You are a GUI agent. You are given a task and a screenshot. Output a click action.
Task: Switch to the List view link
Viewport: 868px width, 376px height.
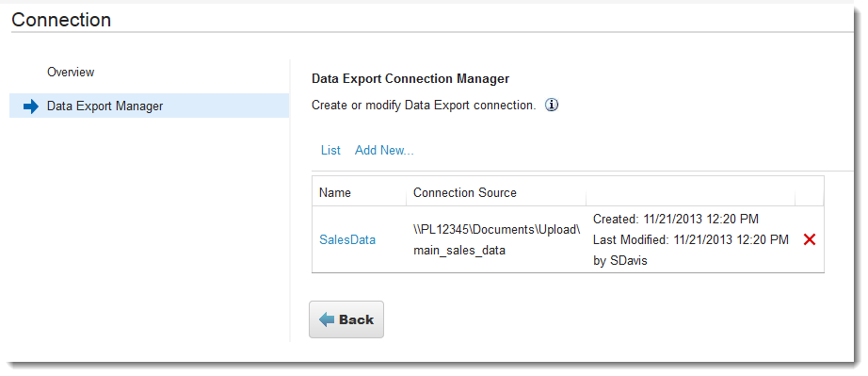pos(330,150)
